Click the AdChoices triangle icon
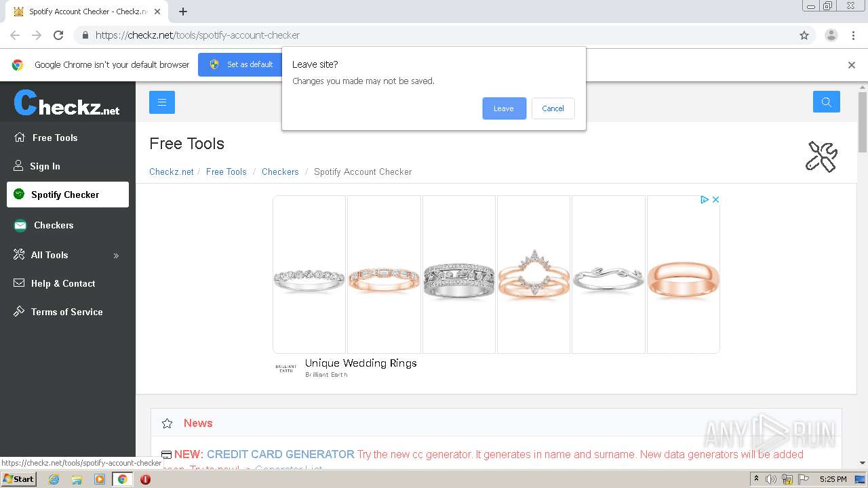 [705, 200]
